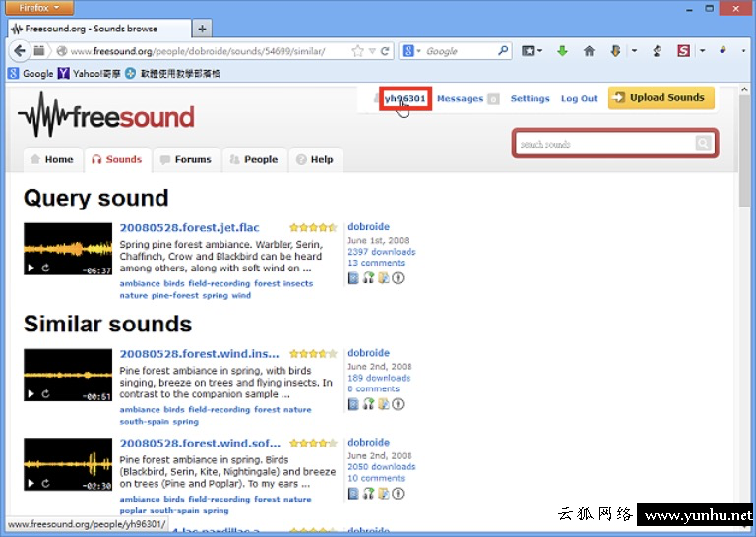The image size is (756, 537).
Task: Click the circled license icon under 0 comments
Action: 398,404
